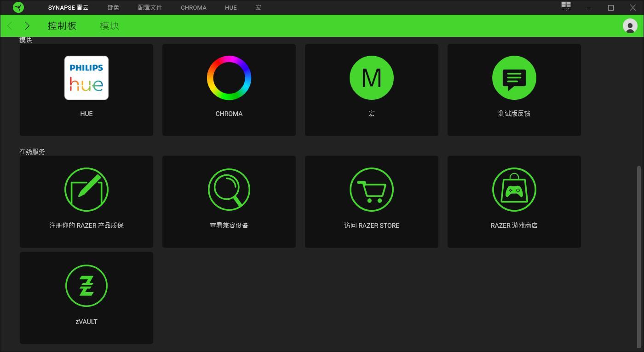The image size is (644, 352).
Task: Click the 访问 RAZER STORE cart icon
Action: click(x=372, y=190)
